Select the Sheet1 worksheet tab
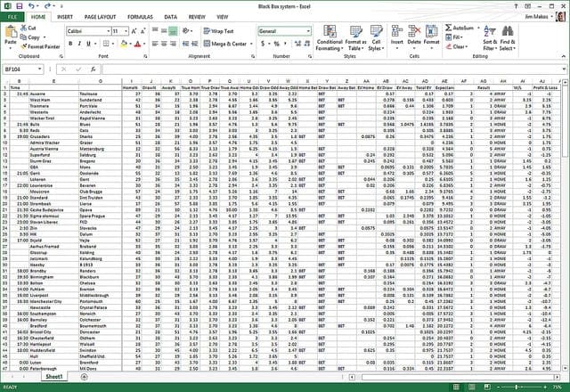The image size is (570, 392). [x=54, y=377]
